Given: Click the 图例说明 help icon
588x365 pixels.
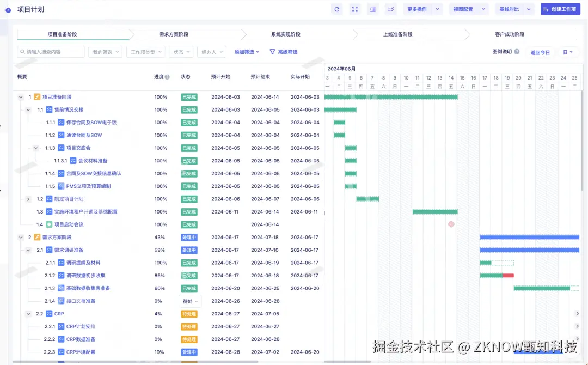Looking at the screenshot, I should pyautogui.click(x=517, y=52).
